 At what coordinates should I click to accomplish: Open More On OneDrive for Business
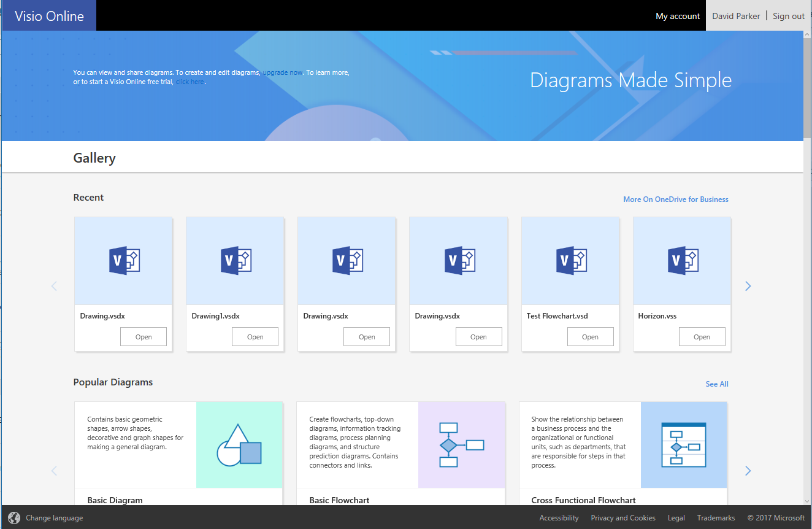point(676,199)
